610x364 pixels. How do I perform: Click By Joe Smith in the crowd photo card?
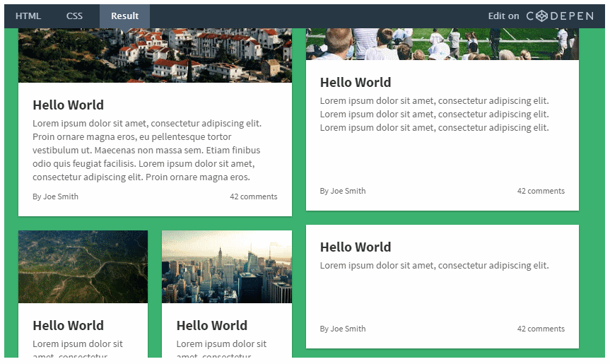pyautogui.click(x=343, y=191)
